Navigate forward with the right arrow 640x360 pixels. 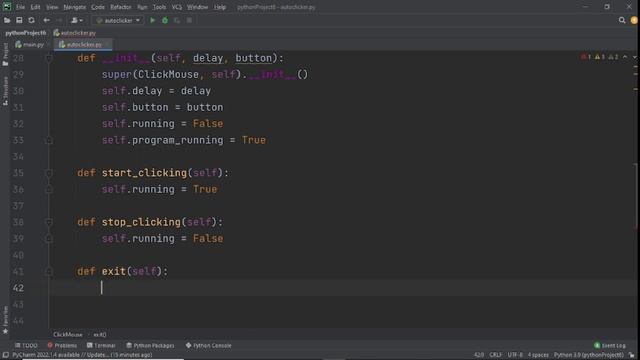(x=59, y=20)
